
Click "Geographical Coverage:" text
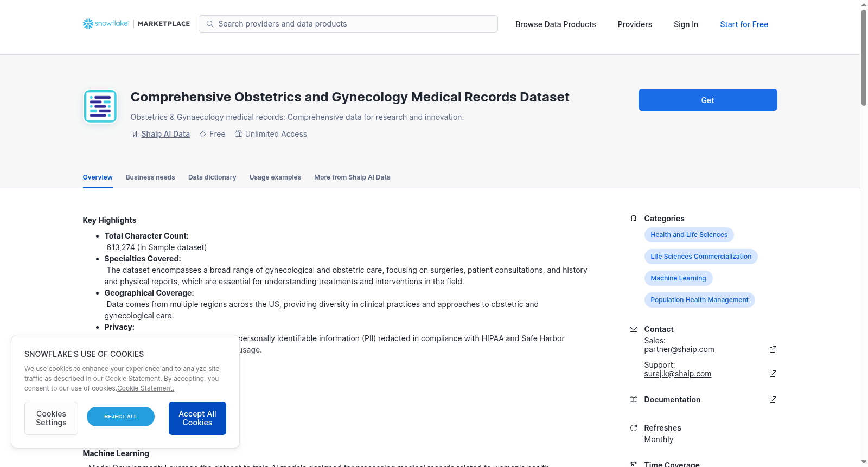tap(149, 293)
